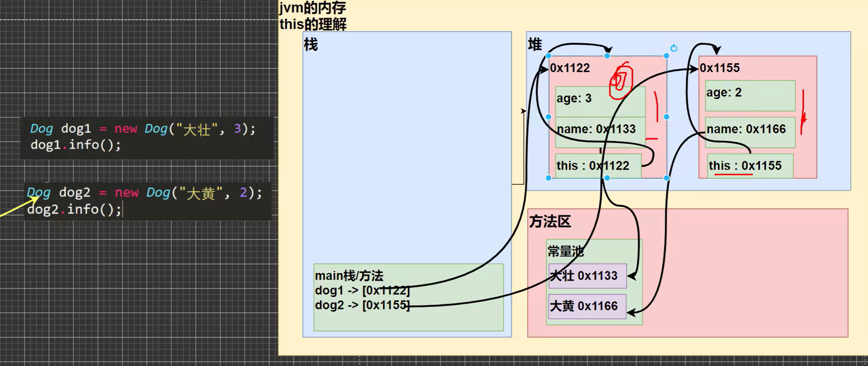
Task: Select the 'age: 2' box
Action: point(750,96)
